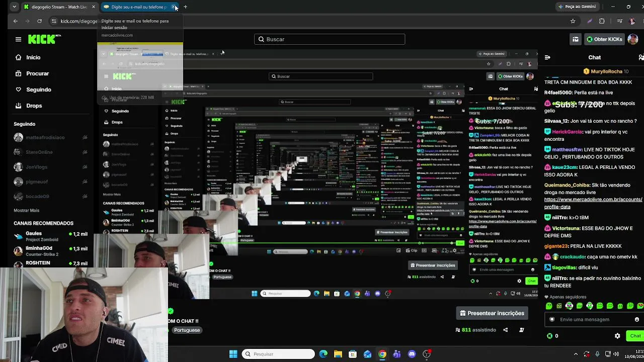
Task: Open StereOnline channel in Seguindo list
Action: coord(50,152)
